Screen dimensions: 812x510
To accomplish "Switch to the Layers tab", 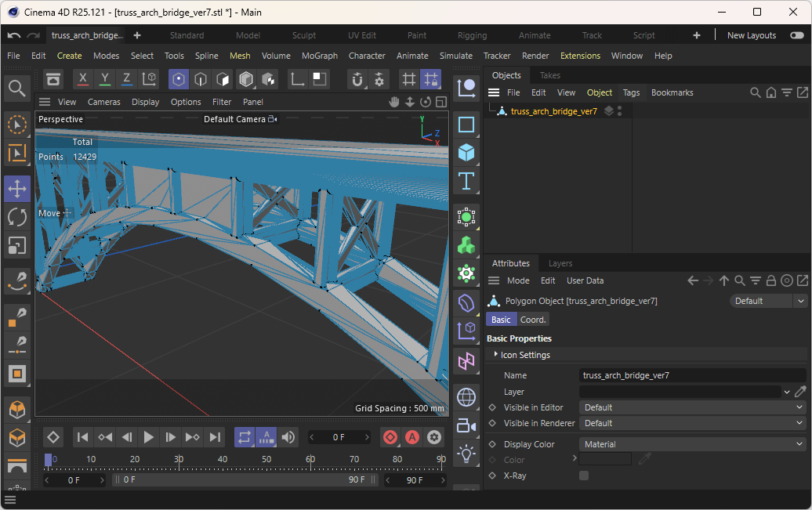I will [560, 263].
